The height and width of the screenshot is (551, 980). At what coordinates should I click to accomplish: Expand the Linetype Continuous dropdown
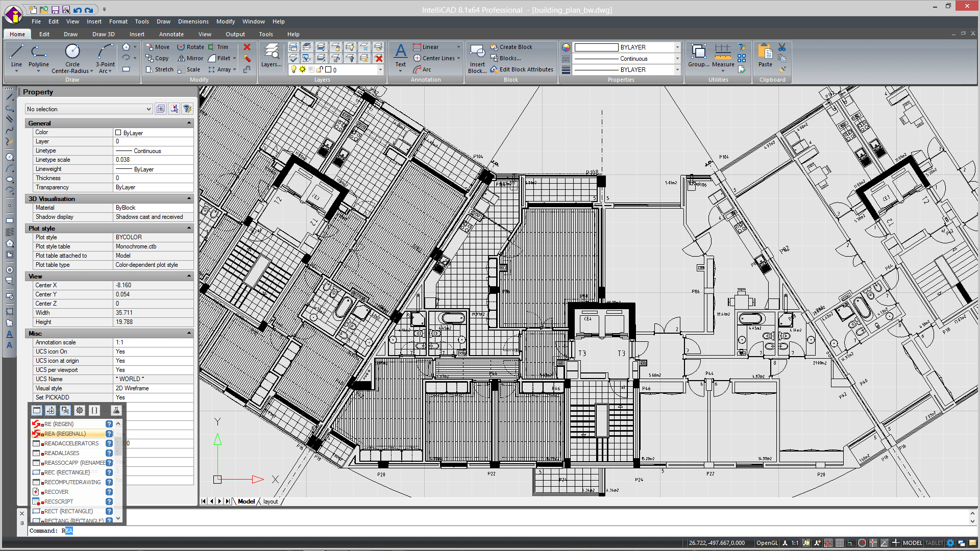tap(676, 58)
